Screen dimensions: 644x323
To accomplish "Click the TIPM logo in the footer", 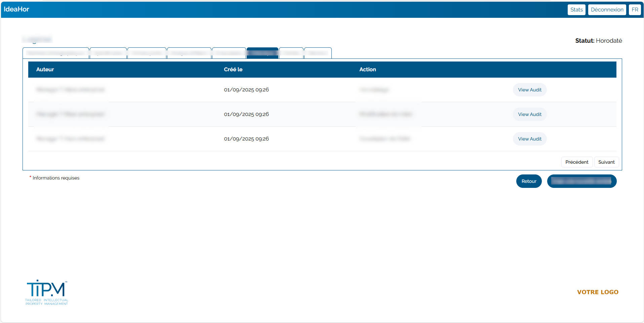I will click(x=47, y=292).
